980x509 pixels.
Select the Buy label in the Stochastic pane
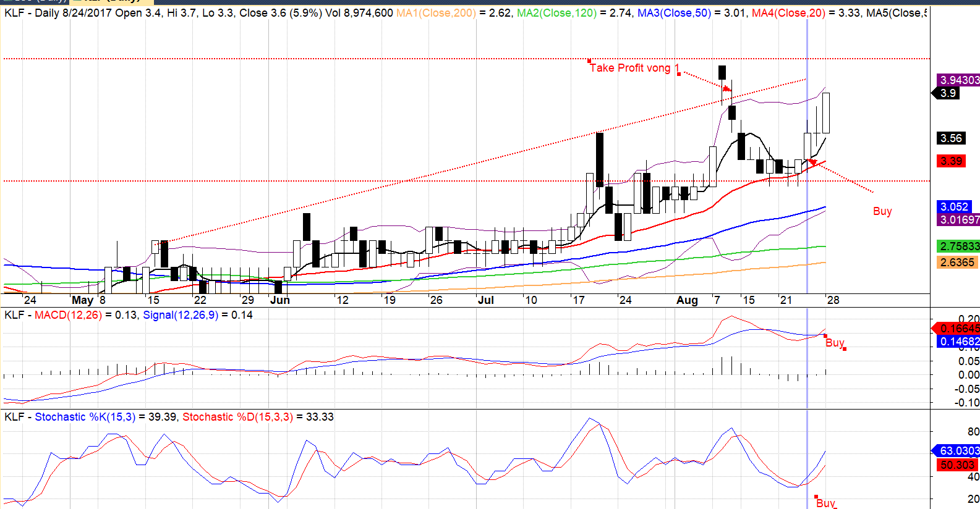(825, 503)
